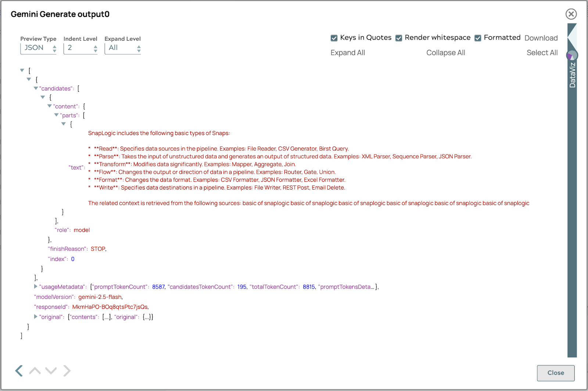Image resolution: width=588 pixels, height=391 pixels.
Task: Click the up navigation arrow icon
Action: (35, 371)
